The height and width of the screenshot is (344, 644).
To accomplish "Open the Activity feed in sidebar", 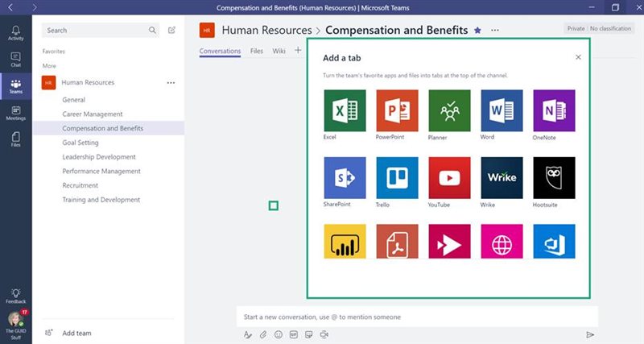I will click(x=15, y=33).
